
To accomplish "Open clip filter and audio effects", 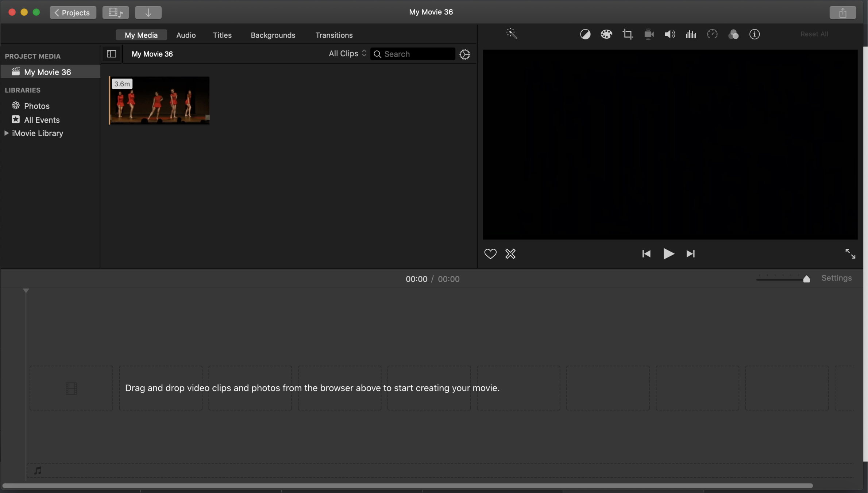I will pos(733,34).
